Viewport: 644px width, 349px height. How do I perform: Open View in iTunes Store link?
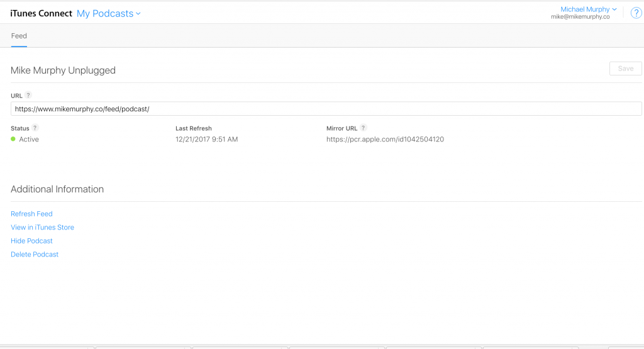click(42, 228)
